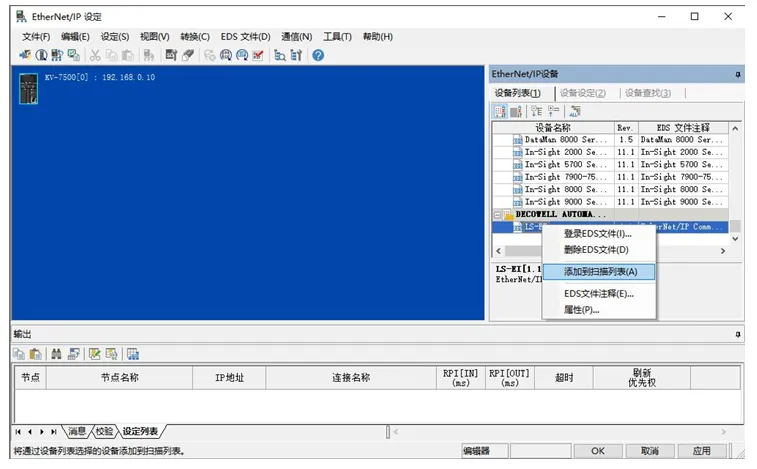The width and height of the screenshot is (757, 469).
Task: Click the device tree wrench settings icon
Action: [296, 56]
